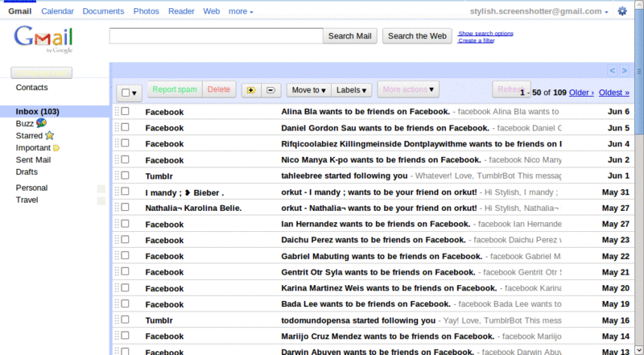Viewport: 644px width, 355px height.
Task: Click in the mail search field
Action: coord(216,36)
